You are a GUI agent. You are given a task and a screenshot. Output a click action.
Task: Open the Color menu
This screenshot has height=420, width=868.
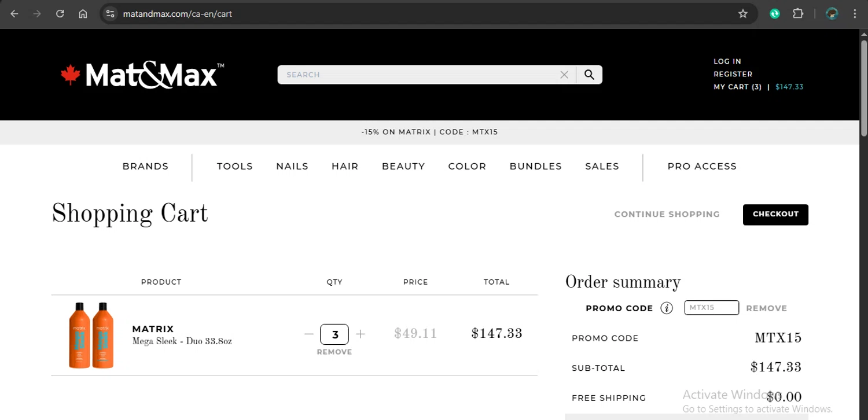(467, 167)
